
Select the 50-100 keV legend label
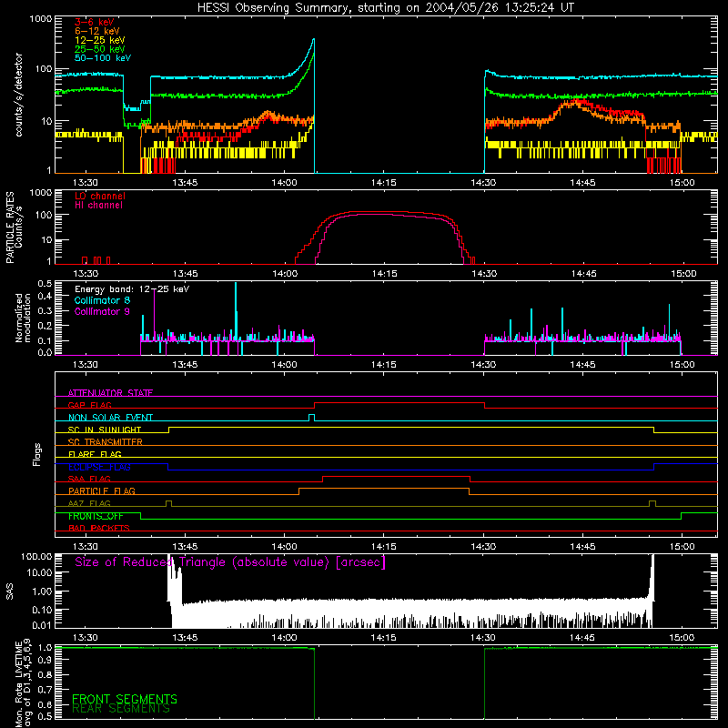tap(103, 58)
